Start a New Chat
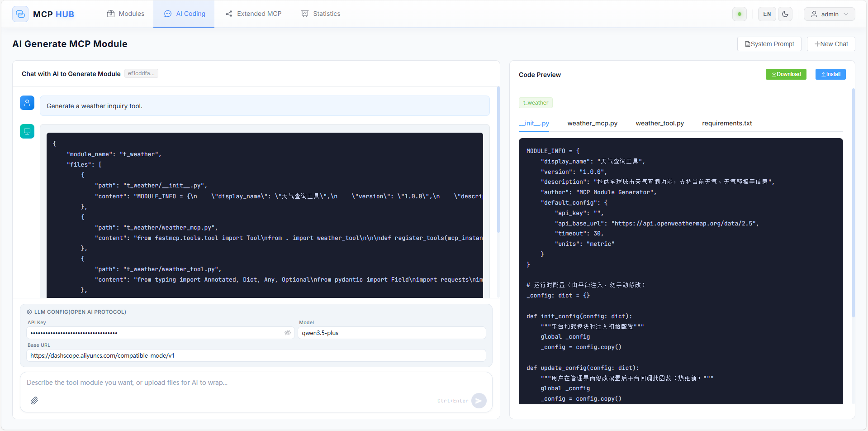Viewport: 868px width, 431px height. pyautogui.click(x=831, y=44)
